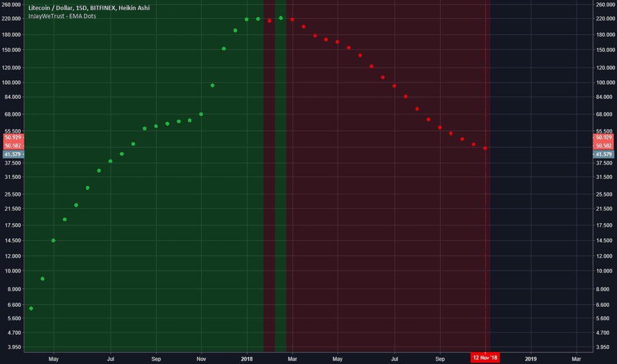Click the 31.500 label on left price axis
The width and height of the screenshot is (617, 364).
(13, 177)
